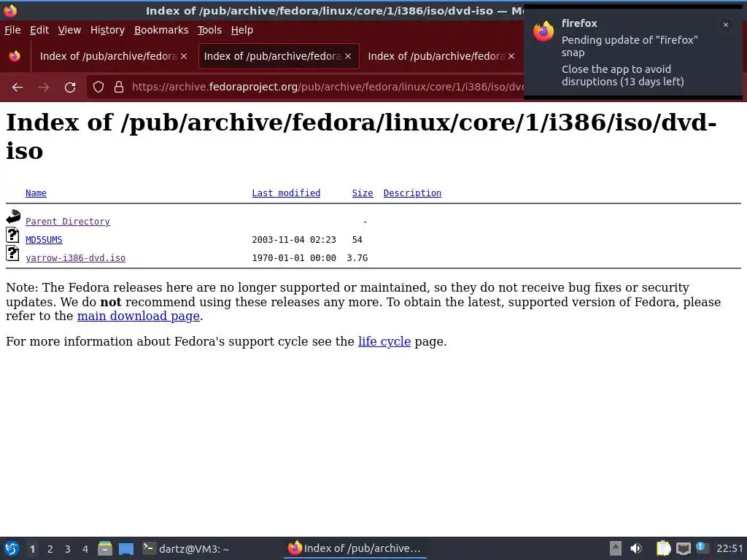Image resolution: width=747 pixels, height=560 pixels.
Task: Open the update notifier tray icon
Action: [701, 548]
